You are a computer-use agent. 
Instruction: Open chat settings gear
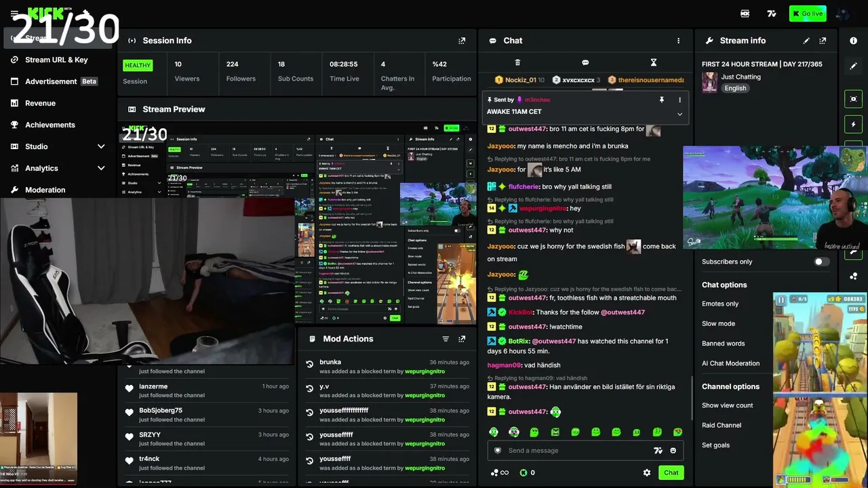(647, 472)
